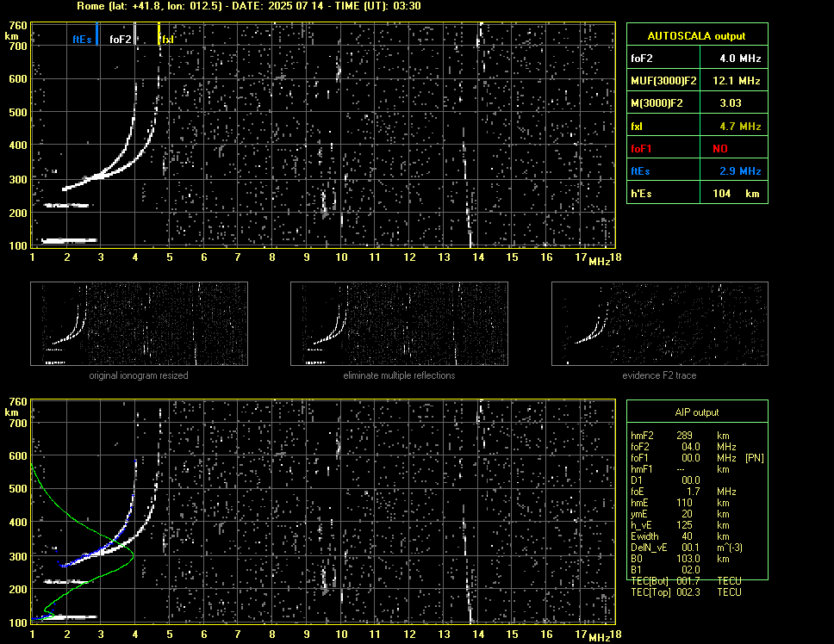Click the 760 km label on upper ionogram
Image resolution: width=834 pixels, height=644 pixels.
(x=18, y=26)
